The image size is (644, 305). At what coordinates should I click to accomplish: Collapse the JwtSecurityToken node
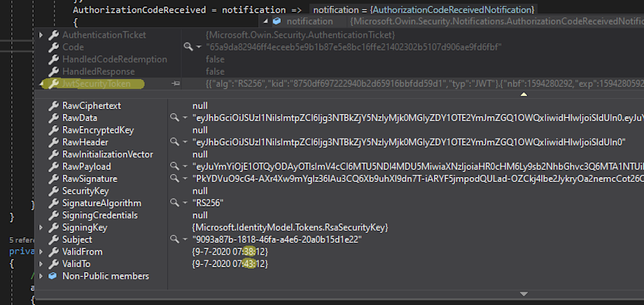click(41, 84)
